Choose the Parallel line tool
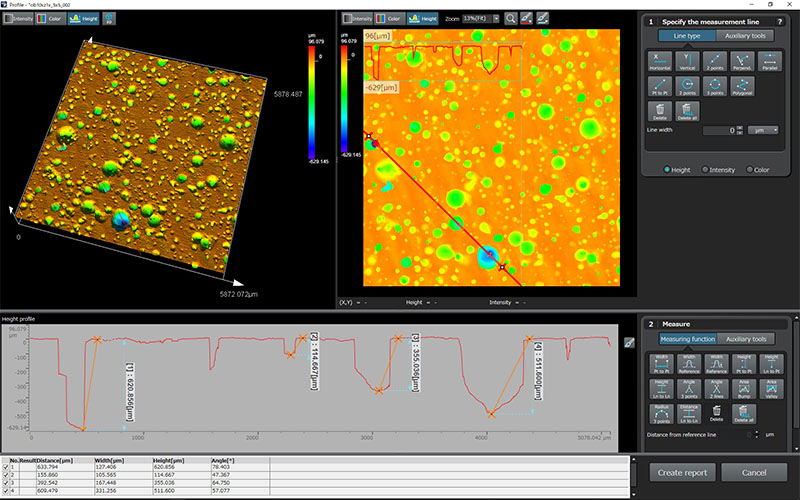Viewport: 800px width, 500px height. click(x=771, y=59)
